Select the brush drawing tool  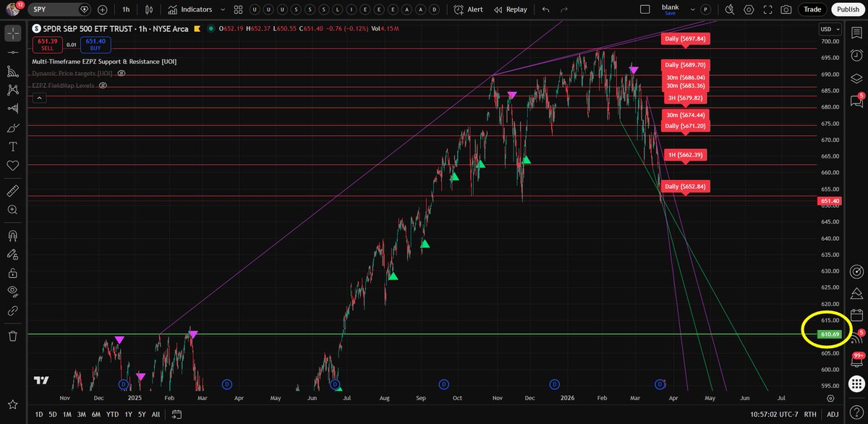pyautogui.click(x=12, y=128)
